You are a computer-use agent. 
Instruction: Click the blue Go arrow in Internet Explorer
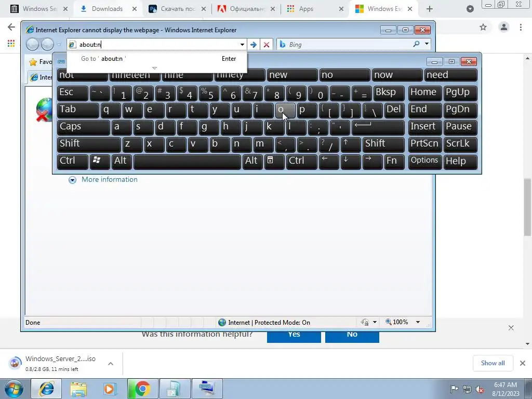(253, 45)
